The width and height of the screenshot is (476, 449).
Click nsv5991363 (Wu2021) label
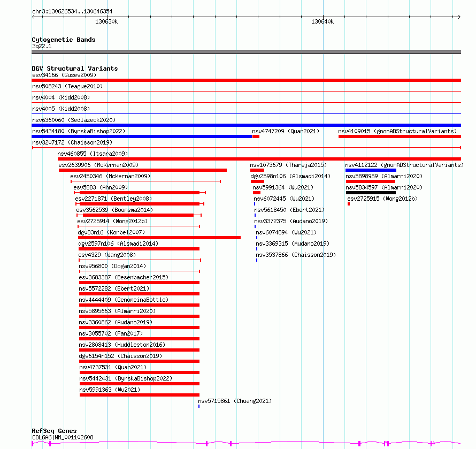pyautogui.click(x=110, y=390)
